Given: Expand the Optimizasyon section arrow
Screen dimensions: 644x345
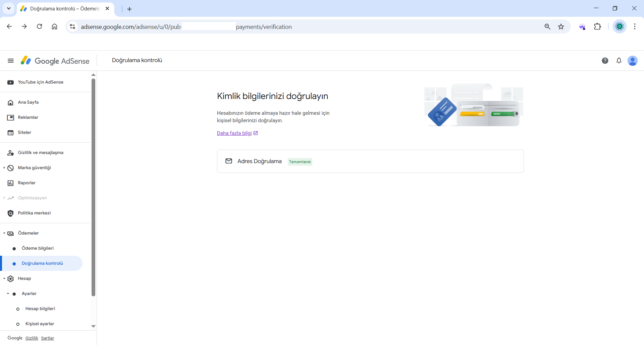Looking at the screenshot, I should (4, 198).
